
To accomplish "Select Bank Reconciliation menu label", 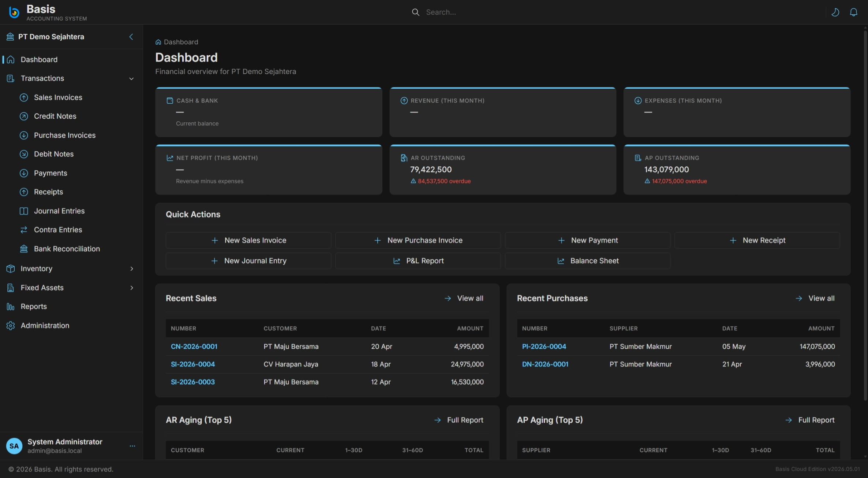I will [x=67, y=249].
